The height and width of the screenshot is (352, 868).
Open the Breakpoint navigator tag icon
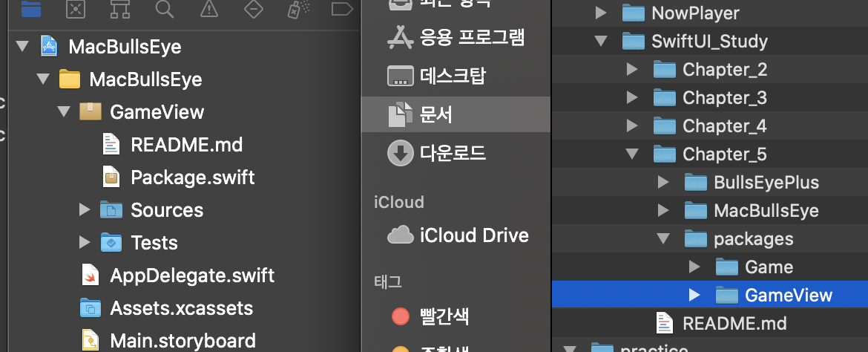pos(342,8)
